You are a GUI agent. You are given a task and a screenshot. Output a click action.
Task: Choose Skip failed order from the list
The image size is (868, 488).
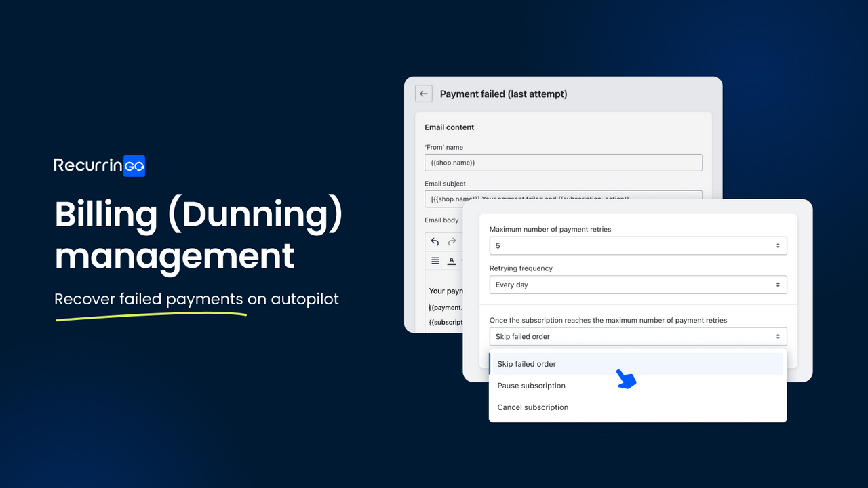click(x=636, y=364)
